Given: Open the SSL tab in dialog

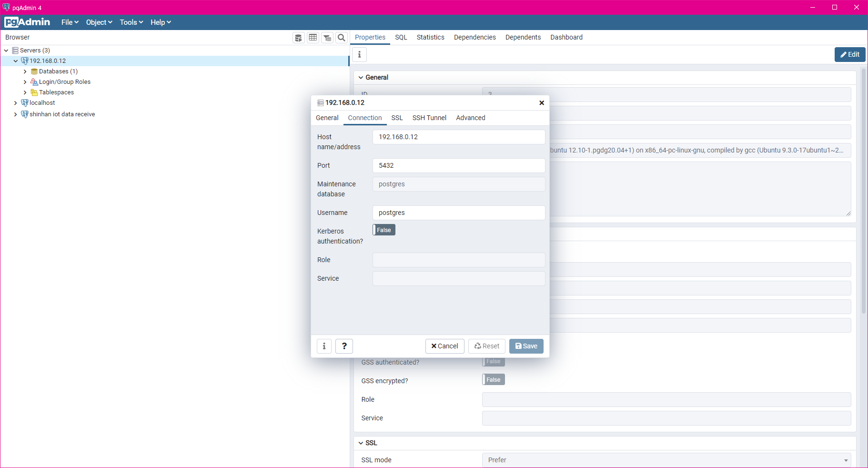Looking at the screenshot, I should click(397, 118).
